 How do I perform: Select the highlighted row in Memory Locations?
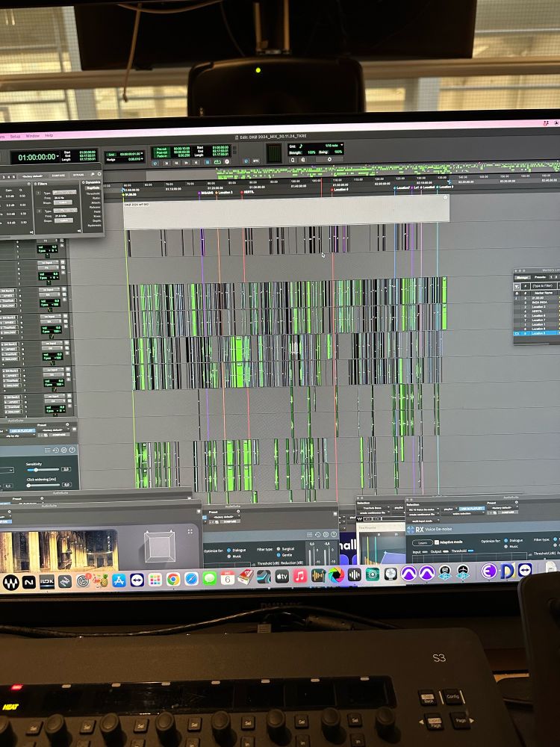(537, 333)
